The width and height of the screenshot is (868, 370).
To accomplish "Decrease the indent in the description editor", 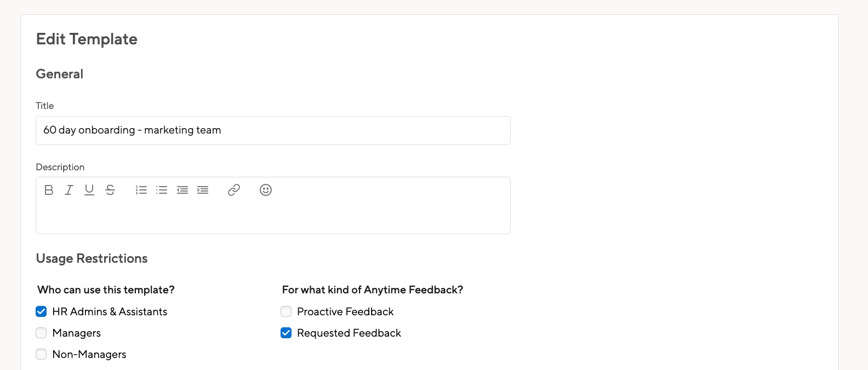I will tap(182, 190).
